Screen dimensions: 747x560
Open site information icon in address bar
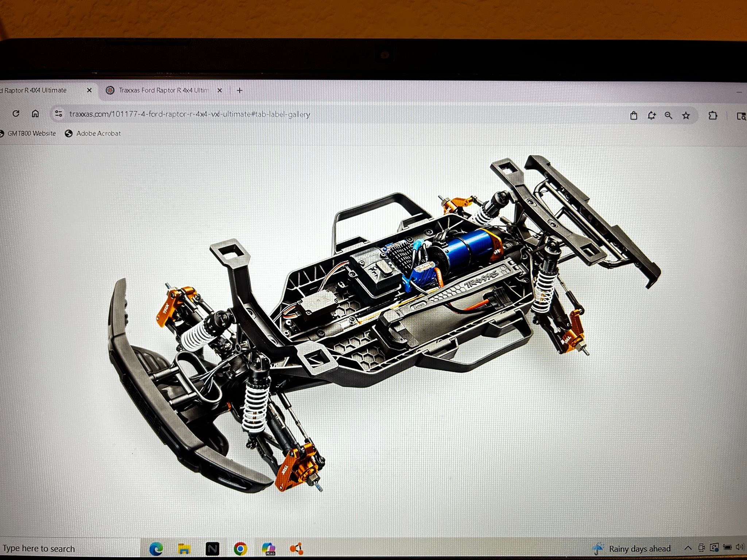pyautogui.click(x=58, y=114)
